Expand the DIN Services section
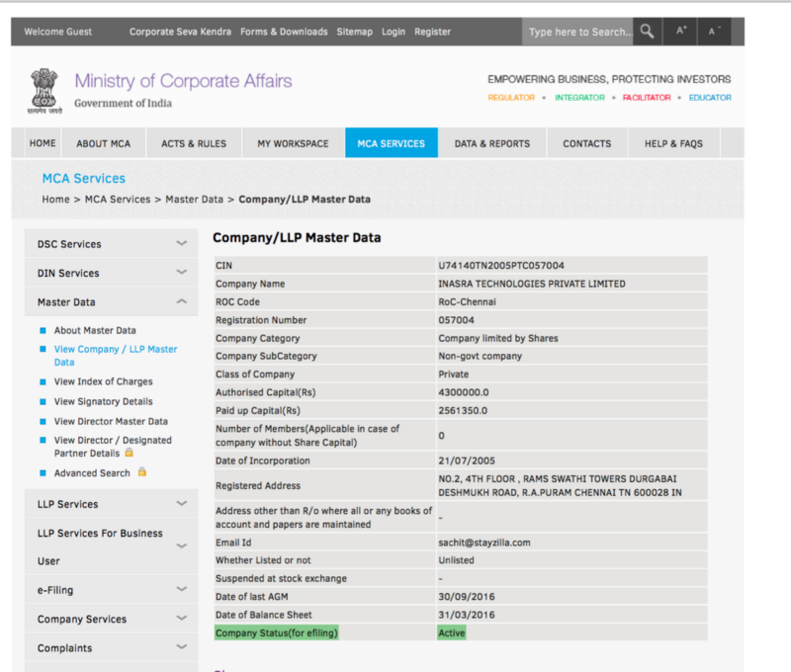The image size is (791, 672). [x=181, y=273]
